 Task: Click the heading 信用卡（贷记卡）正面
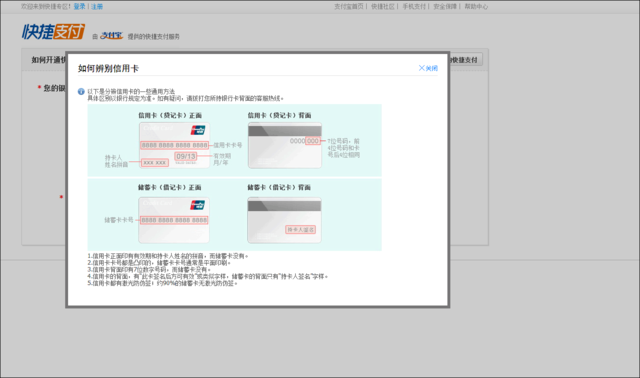tap(170, 116)
